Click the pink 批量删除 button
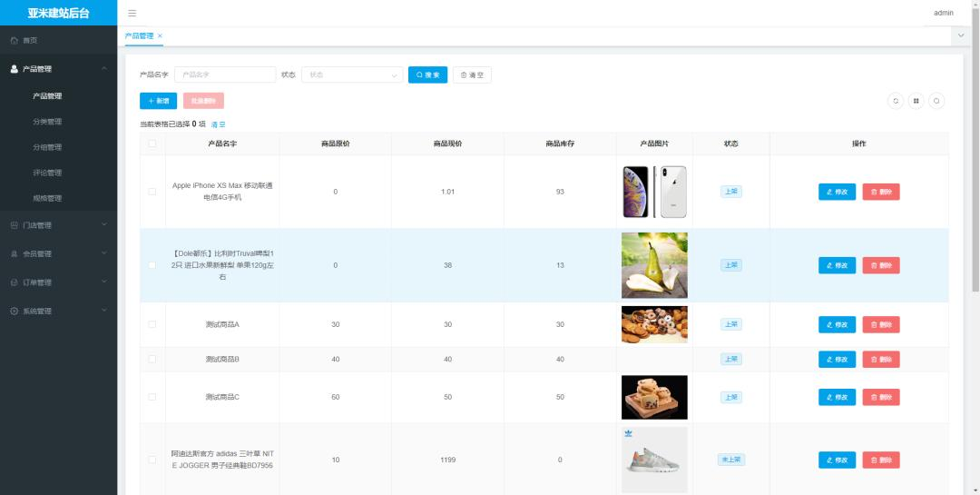Screen dimensions: 980x495 (x=204, y=101)
